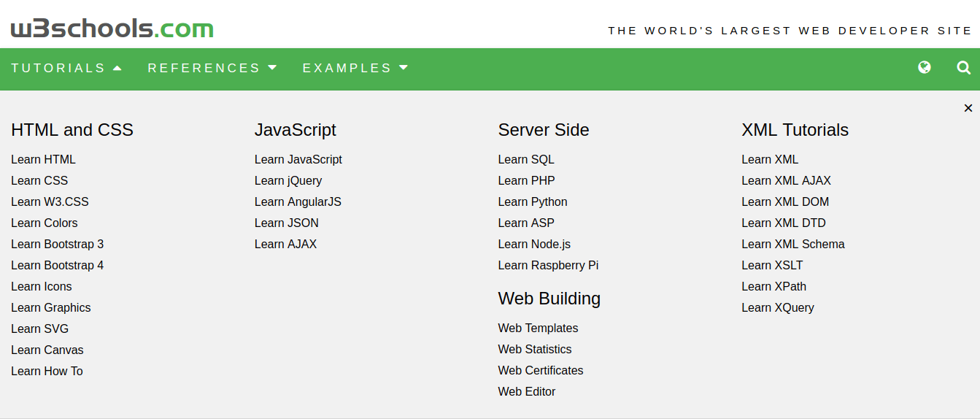This screenshot has height=419, width=980.
Task: Open Learn XML DOM tutorial
Action: (x=785, y=201)
